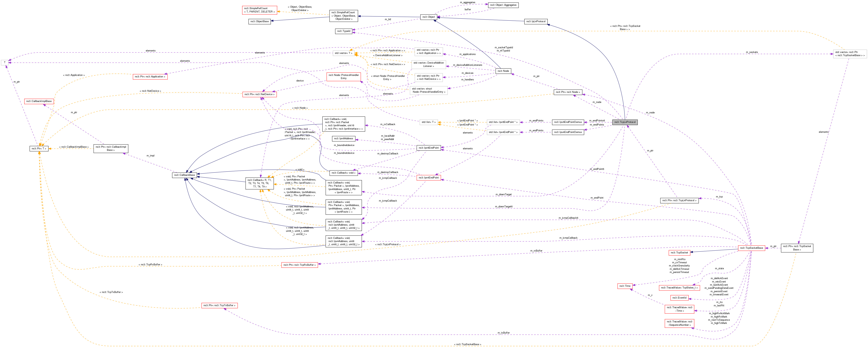Click Callback< void, ns3::Ipv4Address, uint8... > node
Viewport: 868px width, 347px height.
343,241
